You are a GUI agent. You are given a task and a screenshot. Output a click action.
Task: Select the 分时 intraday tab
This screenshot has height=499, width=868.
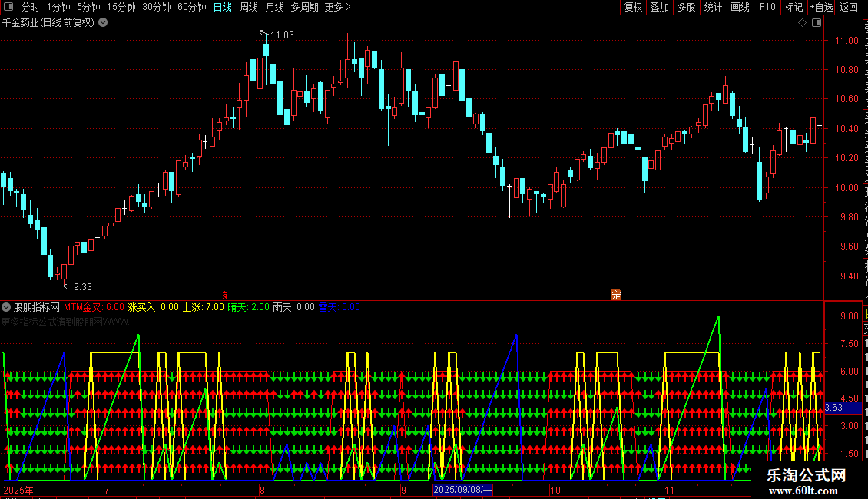[x=31, y=7]
